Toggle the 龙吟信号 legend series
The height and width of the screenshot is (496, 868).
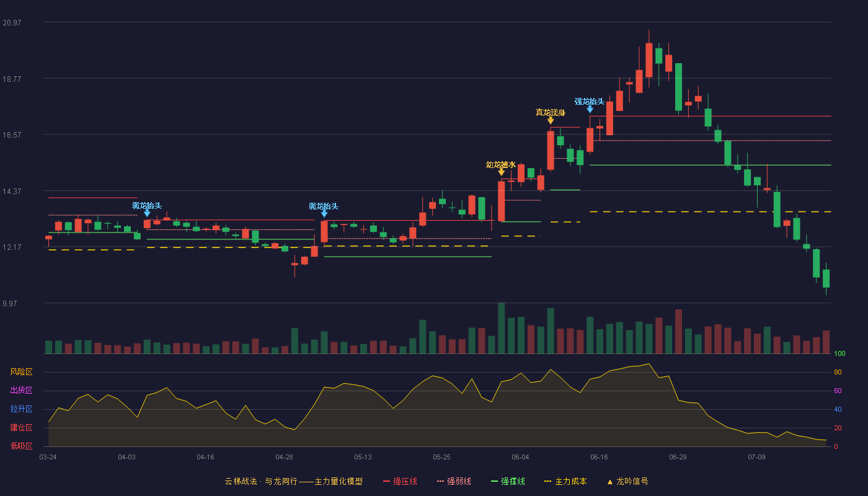click(627, 481)
